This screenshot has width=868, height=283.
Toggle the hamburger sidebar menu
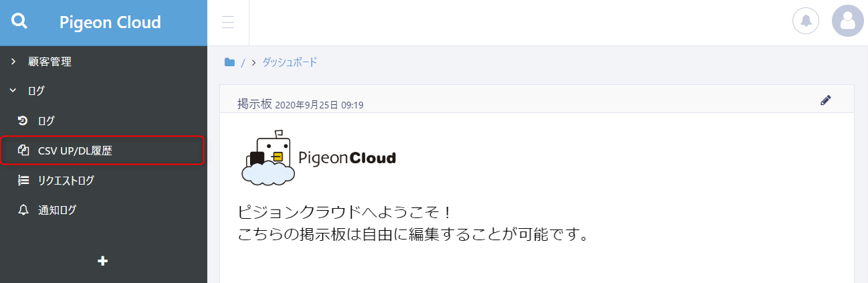228,22
